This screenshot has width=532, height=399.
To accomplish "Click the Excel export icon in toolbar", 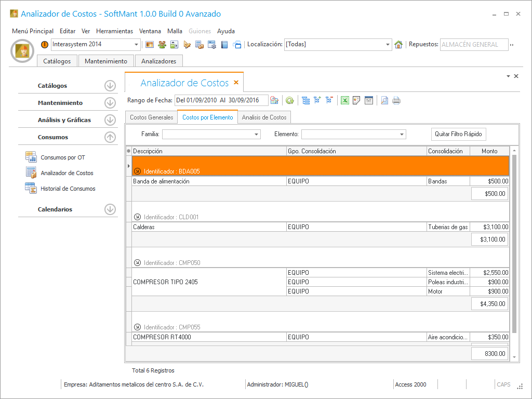I will point(344,101).
